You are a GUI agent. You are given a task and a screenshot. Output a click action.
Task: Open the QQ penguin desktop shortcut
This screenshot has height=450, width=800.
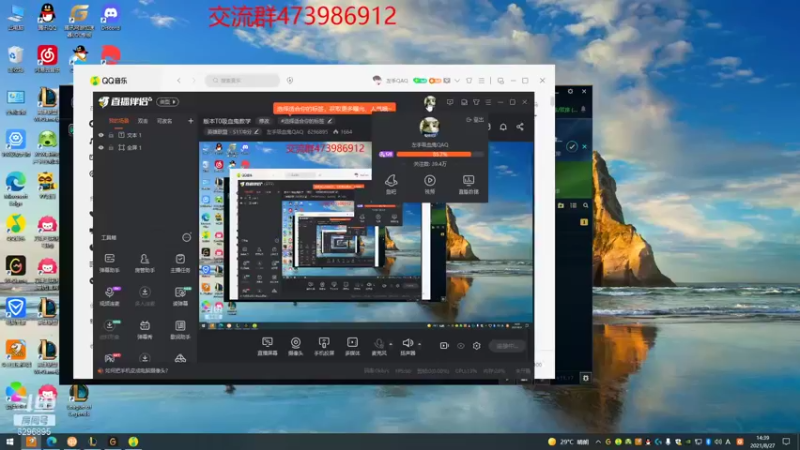(47, 17)
